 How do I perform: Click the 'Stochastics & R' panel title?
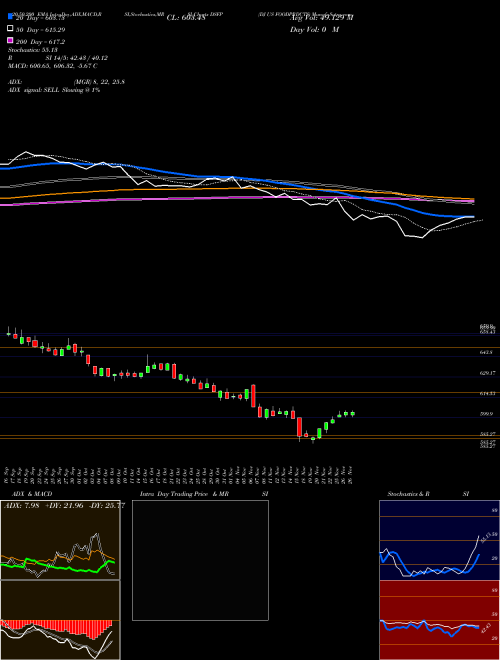[x=408, y=494]
